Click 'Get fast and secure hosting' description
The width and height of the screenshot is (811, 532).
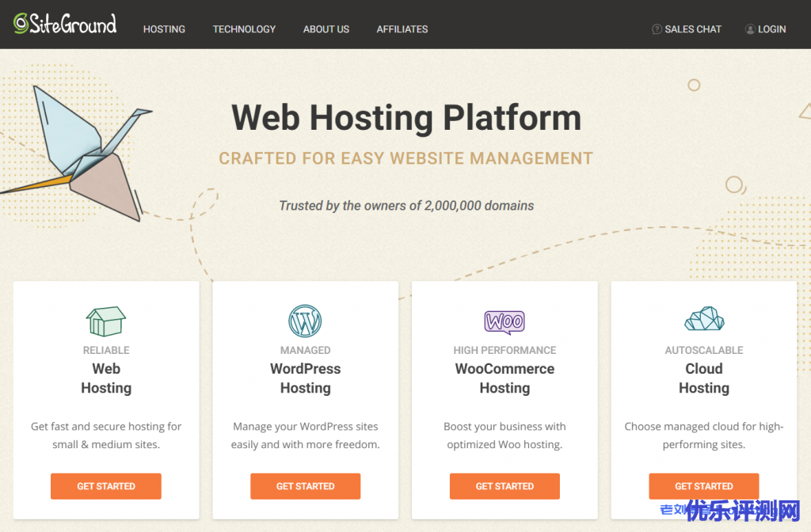pos(106,435)
